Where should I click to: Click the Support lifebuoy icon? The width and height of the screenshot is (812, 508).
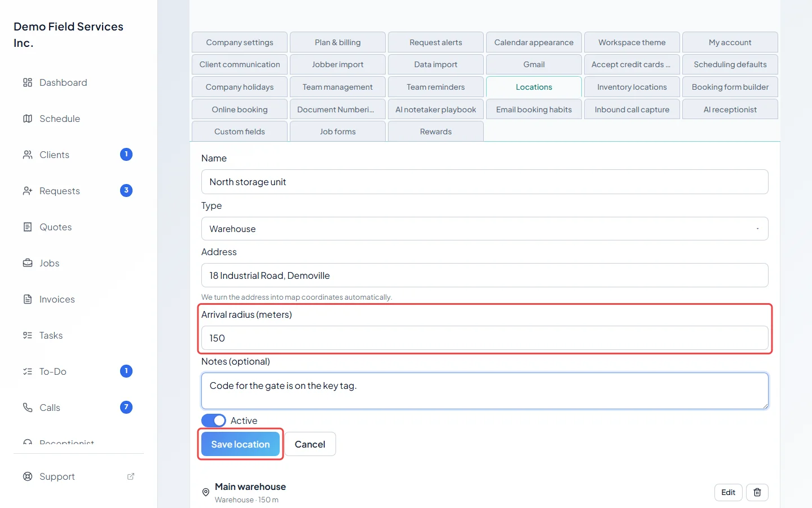(28, 476)
